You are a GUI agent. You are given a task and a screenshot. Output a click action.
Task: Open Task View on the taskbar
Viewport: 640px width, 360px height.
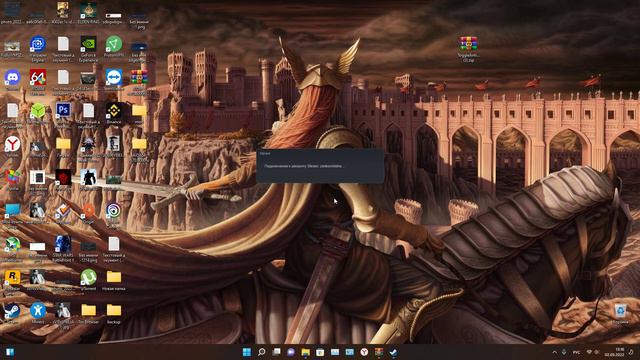(x=276, y=352)
